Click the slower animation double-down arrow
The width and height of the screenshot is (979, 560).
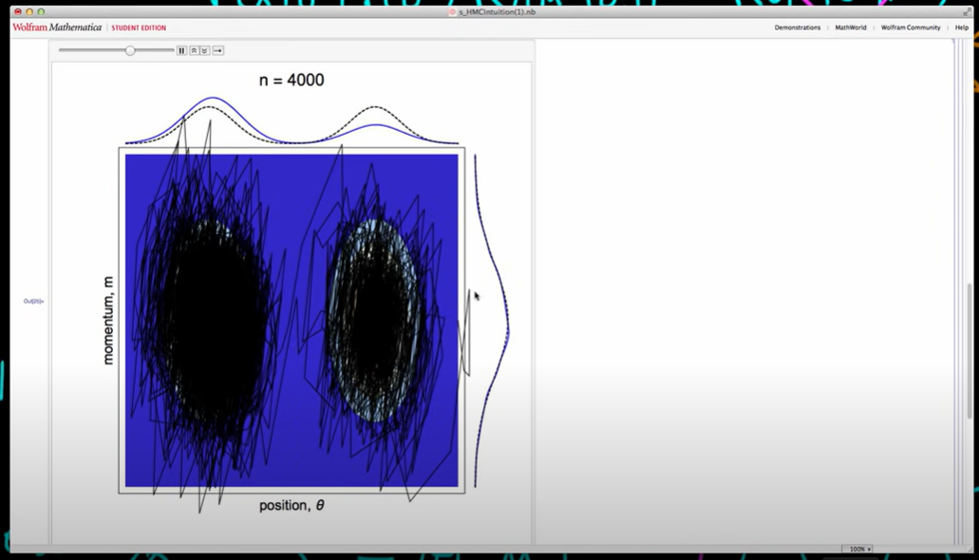pos(205,50)
